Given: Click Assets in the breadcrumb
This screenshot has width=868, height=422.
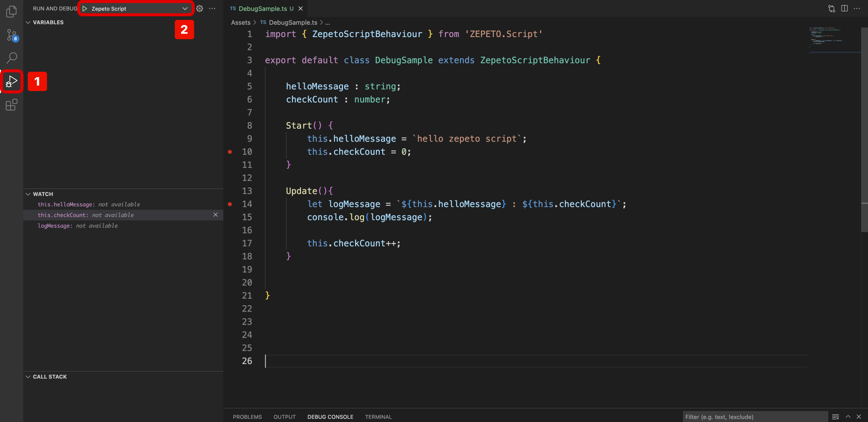Looking at the screenshot, I should 241,22.
